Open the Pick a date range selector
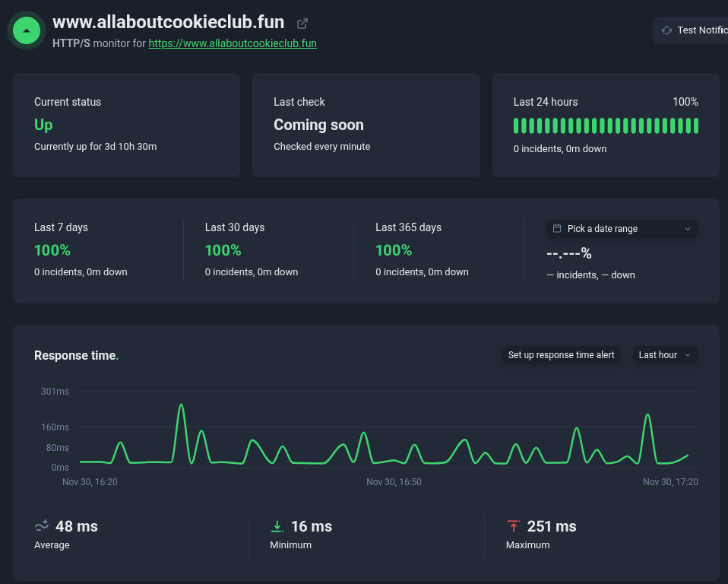The height and width of the screenshot is (584, 728). click(x=621, y=228)
